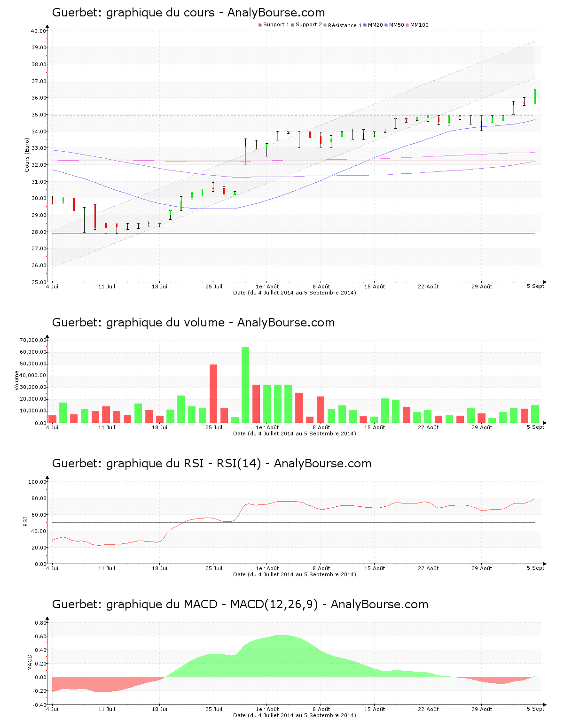Click the 80.00 label on RSI axis

pyautogui.click(x=38, y=498)
